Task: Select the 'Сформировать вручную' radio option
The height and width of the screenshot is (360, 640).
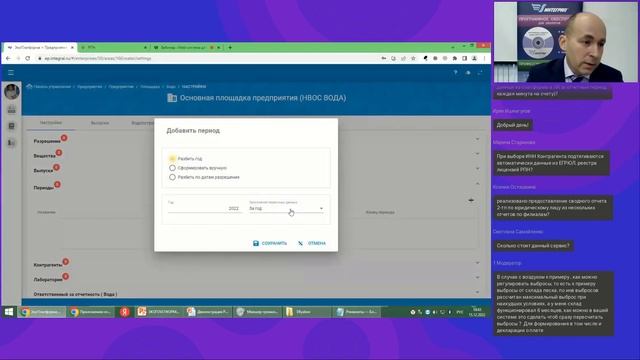Action: 172,168
